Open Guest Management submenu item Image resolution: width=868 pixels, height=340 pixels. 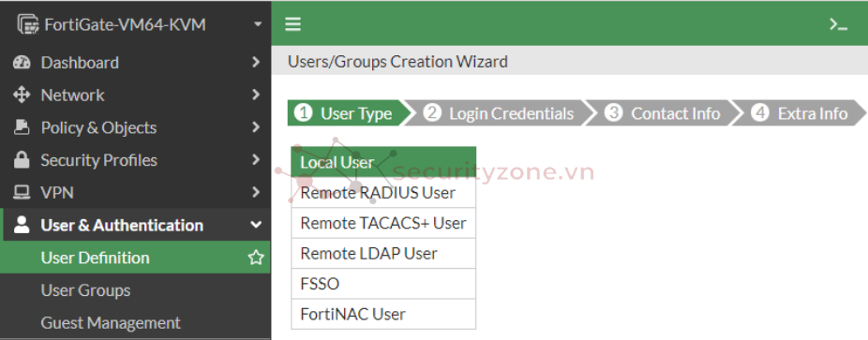(135, 323)
